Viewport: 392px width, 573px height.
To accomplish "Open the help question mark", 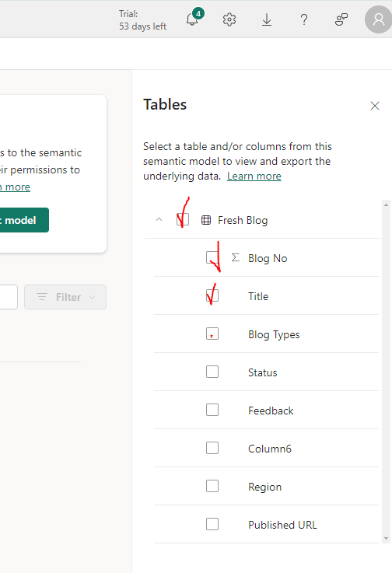I will [304, 19].
